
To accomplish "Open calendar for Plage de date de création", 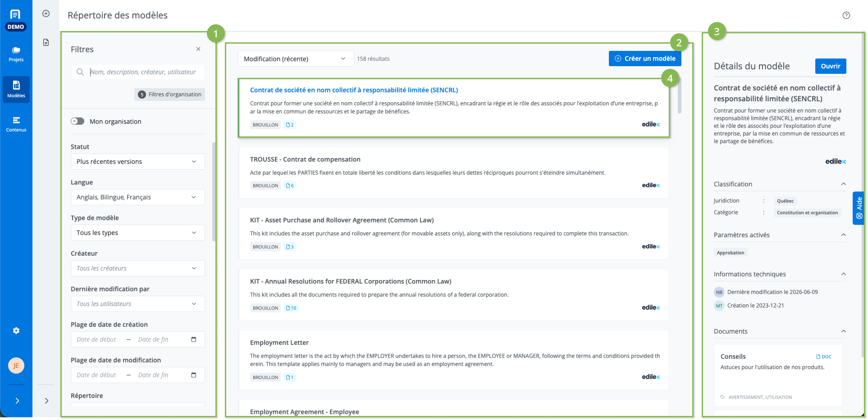I will point(193,339).
